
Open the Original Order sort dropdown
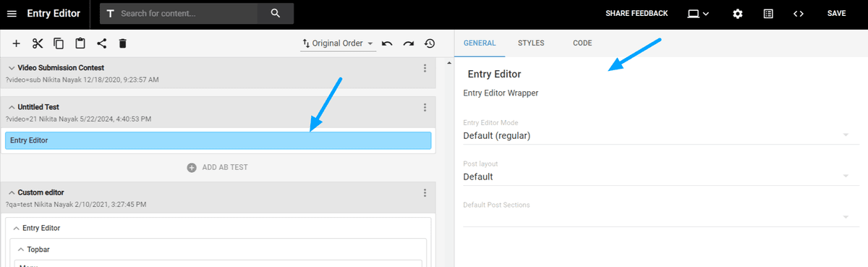pyautogui.click(x=339, y=43)
